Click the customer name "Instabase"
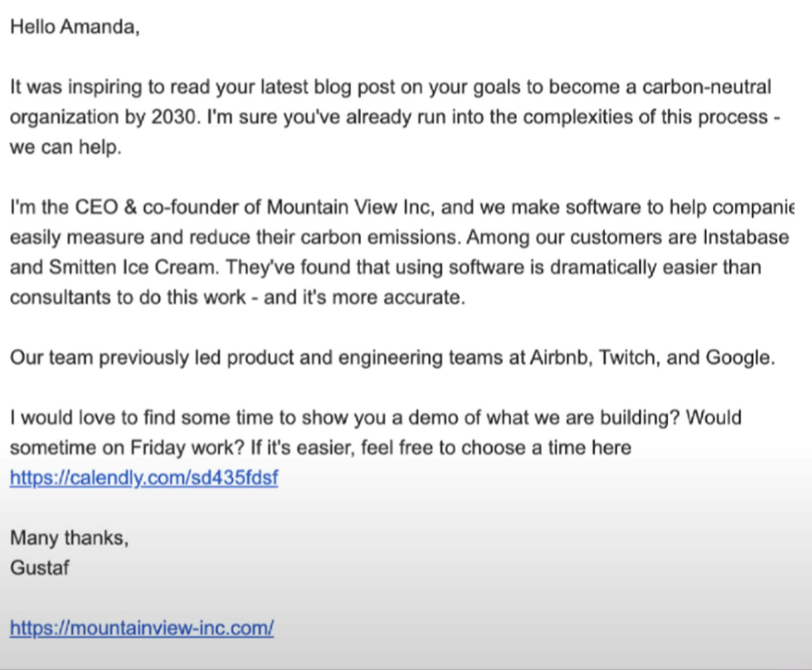812x670 pixels. (x=746, y=237)
